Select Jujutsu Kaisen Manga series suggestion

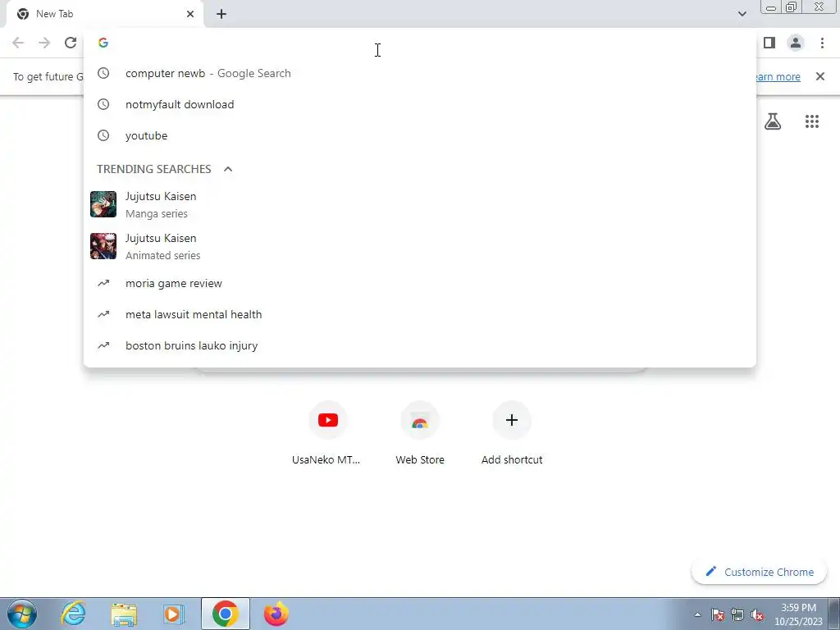point(420,204)
